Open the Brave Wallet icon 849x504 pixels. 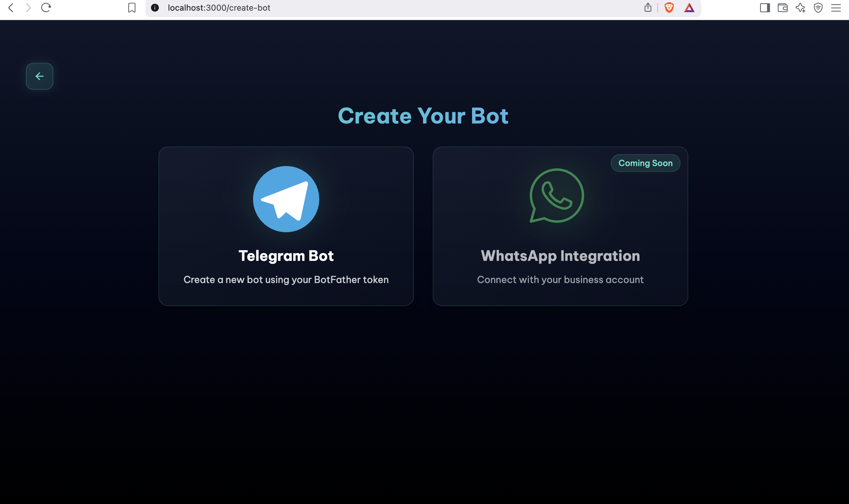coord(782,7)
